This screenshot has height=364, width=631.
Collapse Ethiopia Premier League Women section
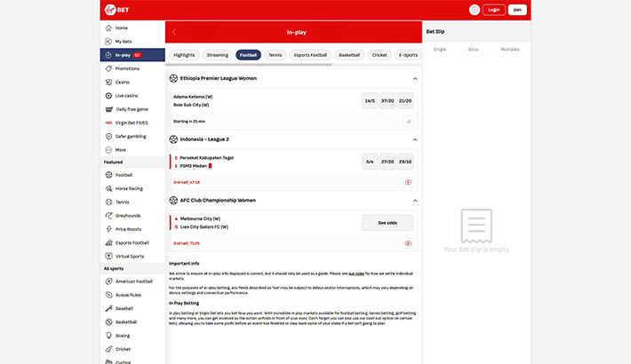415,78
